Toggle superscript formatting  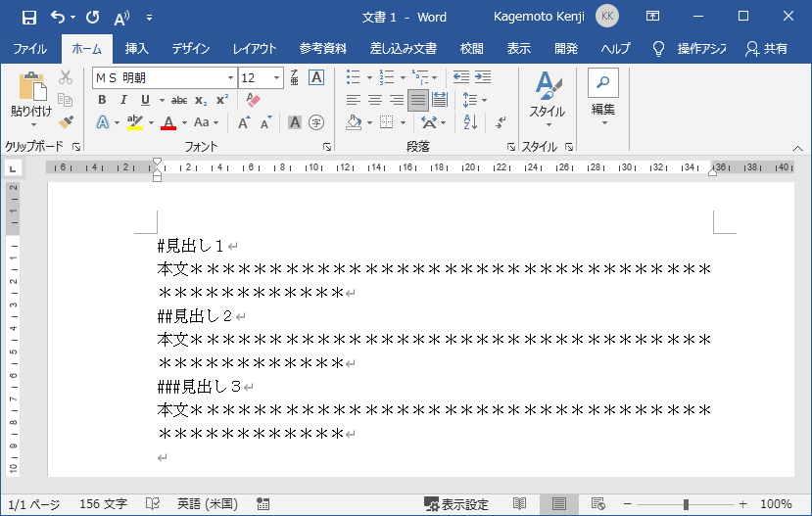[x=222, y=100]
